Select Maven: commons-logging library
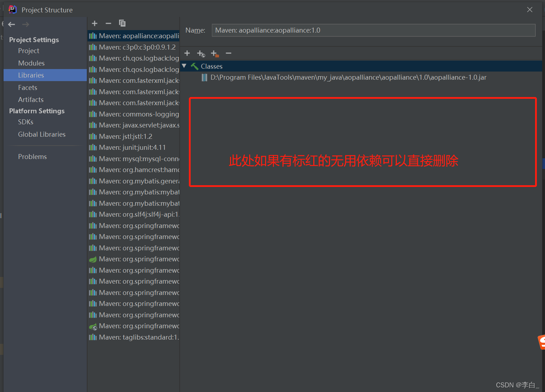Image resolution: width=545 pixels, height=392 pixels. point(134,114)
